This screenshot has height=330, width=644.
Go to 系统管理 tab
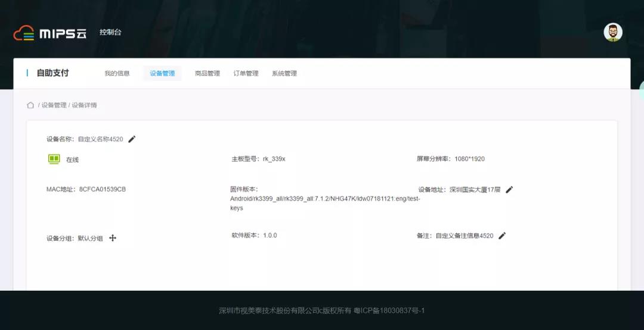click(284, 73)
